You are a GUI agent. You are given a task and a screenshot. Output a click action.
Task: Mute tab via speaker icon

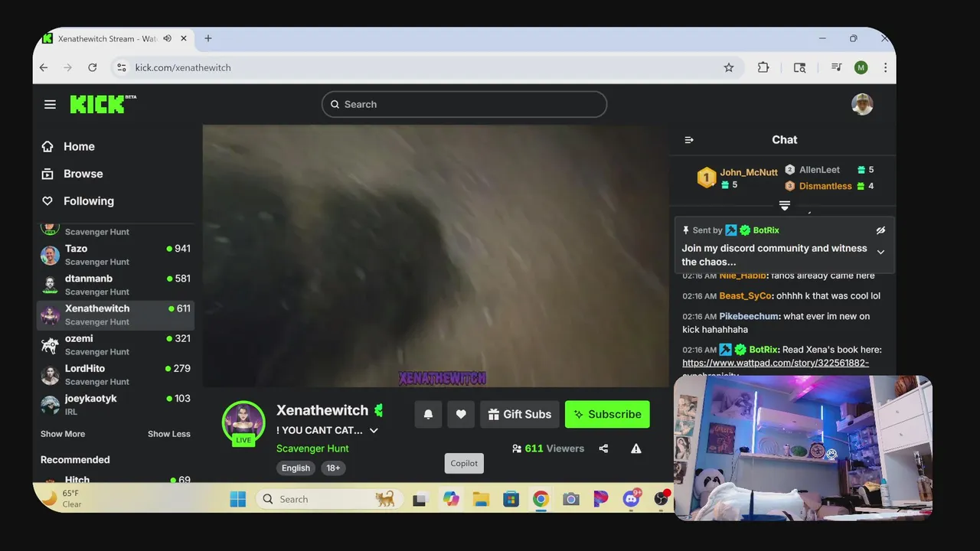click(x=168, y=38)
